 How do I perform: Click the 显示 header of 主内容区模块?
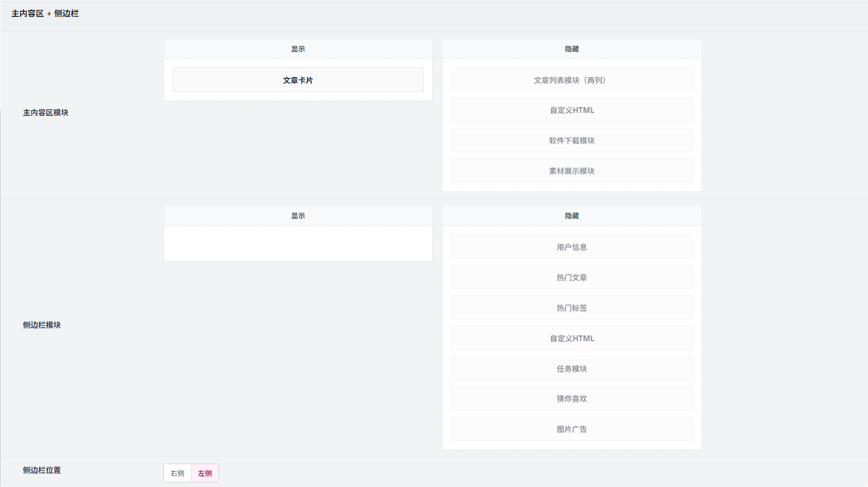(298, 49)
